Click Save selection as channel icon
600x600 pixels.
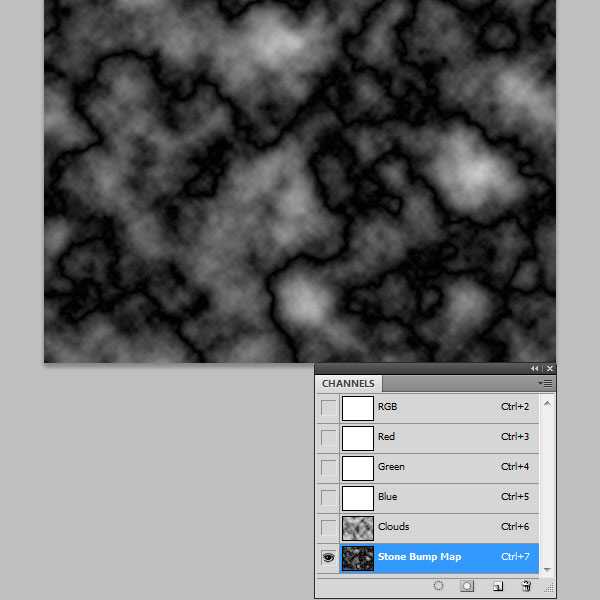467,586
